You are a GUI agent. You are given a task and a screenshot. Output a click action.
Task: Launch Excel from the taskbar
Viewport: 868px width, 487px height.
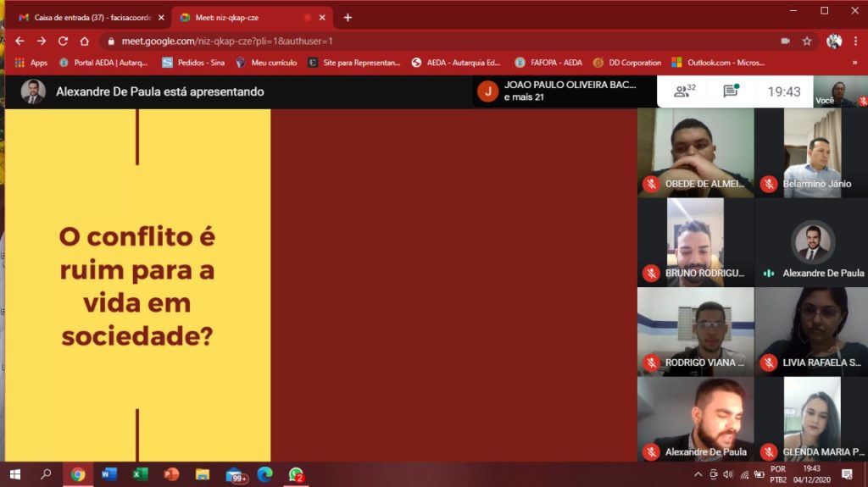click(140, 474)
